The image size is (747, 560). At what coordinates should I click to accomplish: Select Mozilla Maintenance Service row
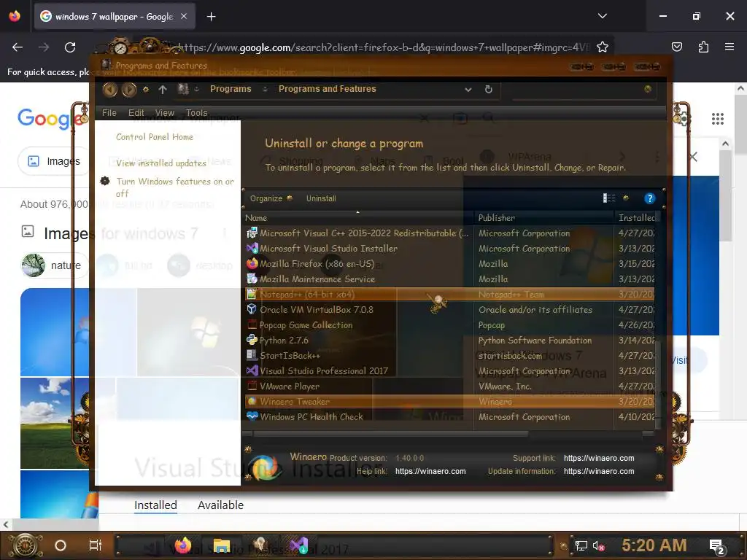coord(449,279)
